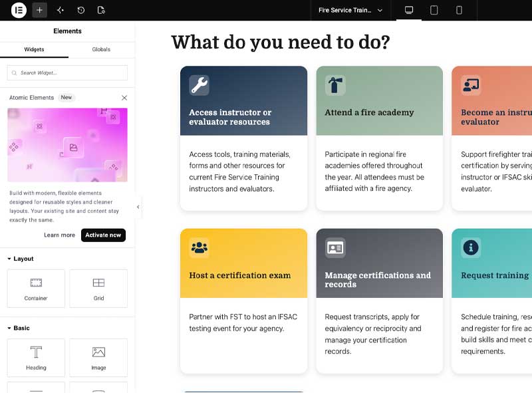Screen dimensions: 532x393
Task: Click the Atomic Elements promo image
Action: [x=68, y=145]
